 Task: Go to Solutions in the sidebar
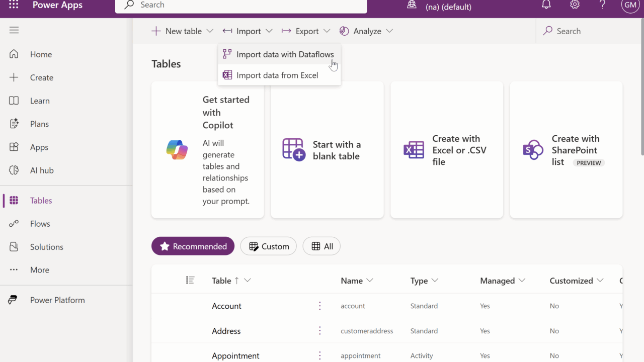tap(46, 247)
